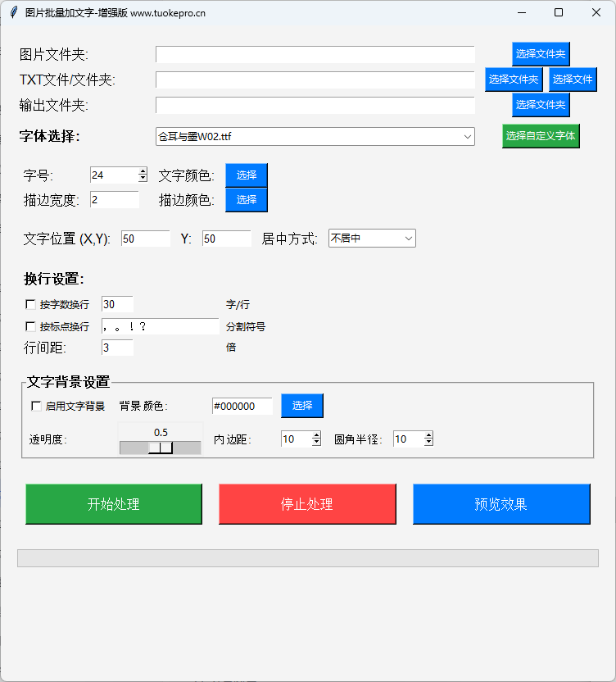This screenshot has width=616, height=682.
Task: Close the application window
Action: 596,12
